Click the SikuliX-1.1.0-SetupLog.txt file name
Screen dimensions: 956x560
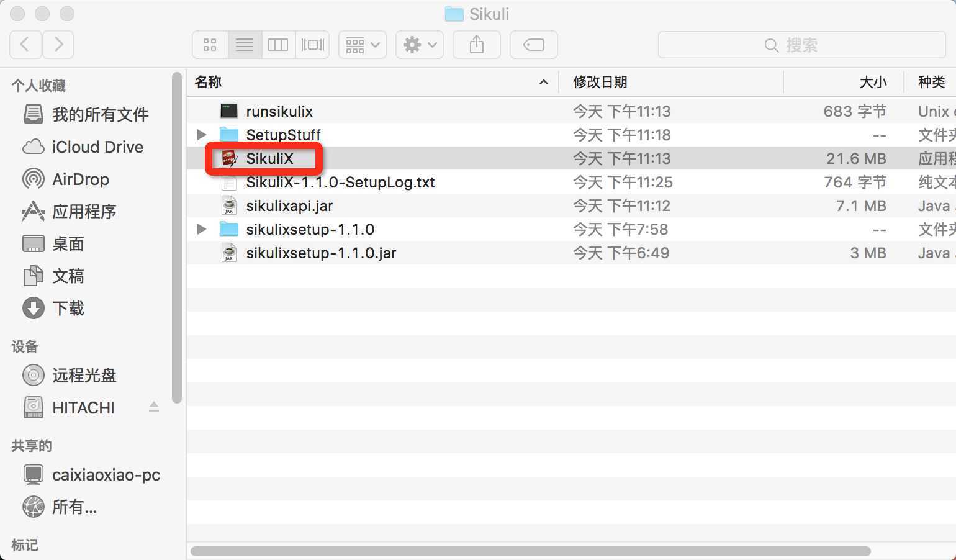click(x=340, y=182)
